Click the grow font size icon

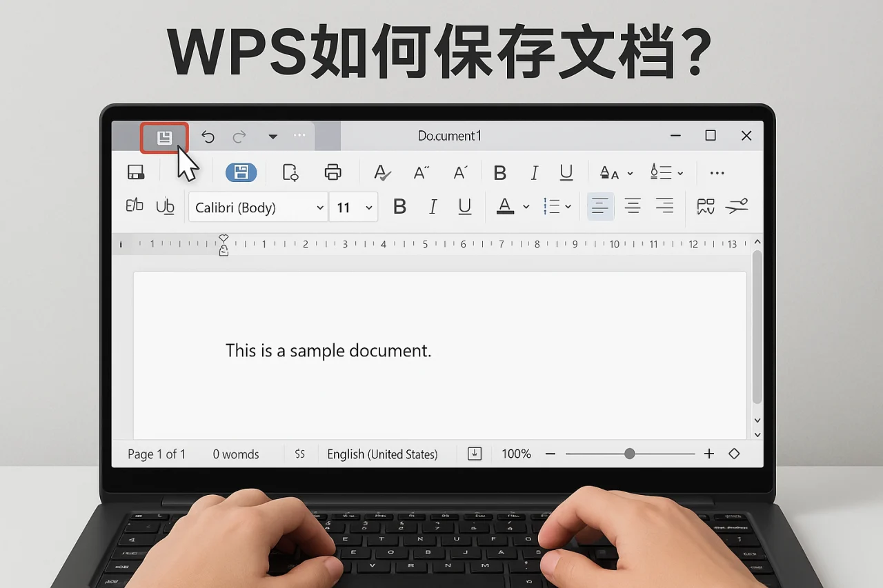click(421, 172)
